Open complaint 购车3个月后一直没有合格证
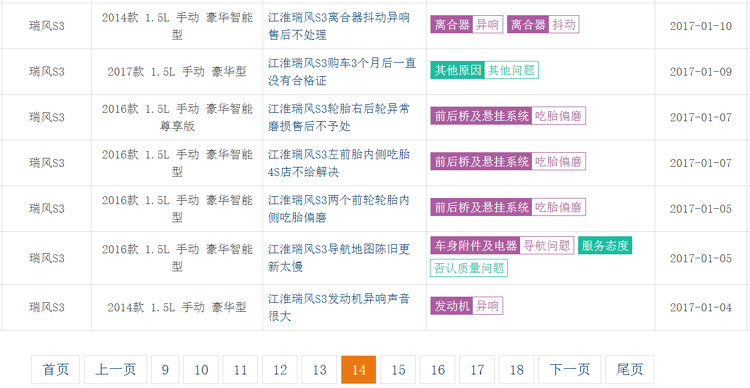The image size is (750, 388). pyautogui.click(x=342, y=72)
